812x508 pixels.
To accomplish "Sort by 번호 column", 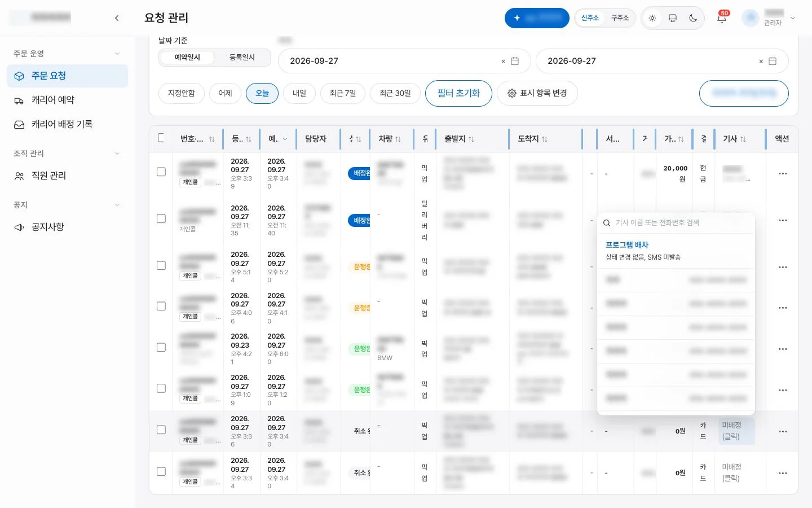I will point(212,139).
